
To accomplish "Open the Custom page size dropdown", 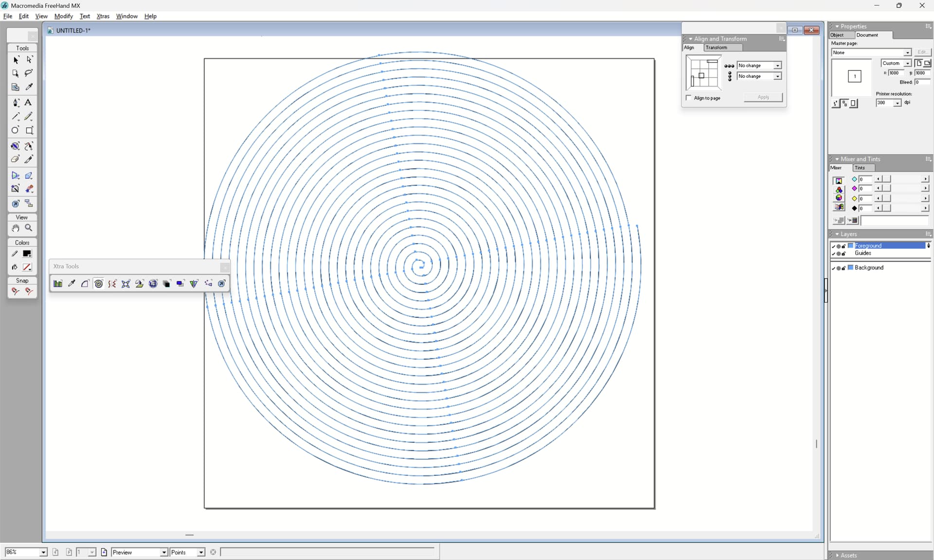I will click(907, 64).
